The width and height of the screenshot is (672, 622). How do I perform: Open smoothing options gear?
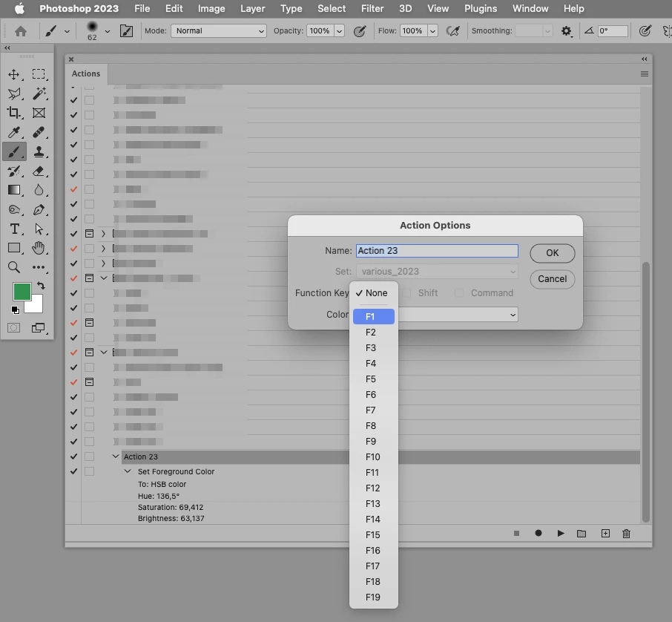click(567, 31)
